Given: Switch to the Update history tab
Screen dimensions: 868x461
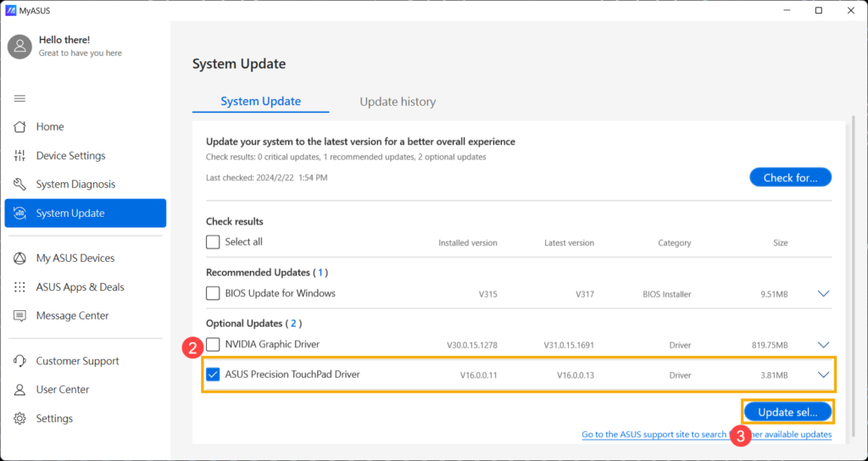Looking at the screenshot, I should click(398, 102).
